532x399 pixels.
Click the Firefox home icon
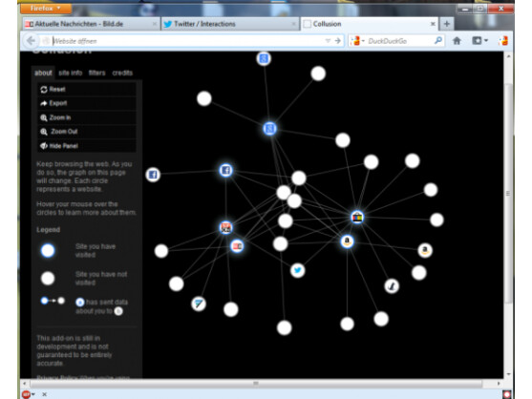tap(457, 41)
